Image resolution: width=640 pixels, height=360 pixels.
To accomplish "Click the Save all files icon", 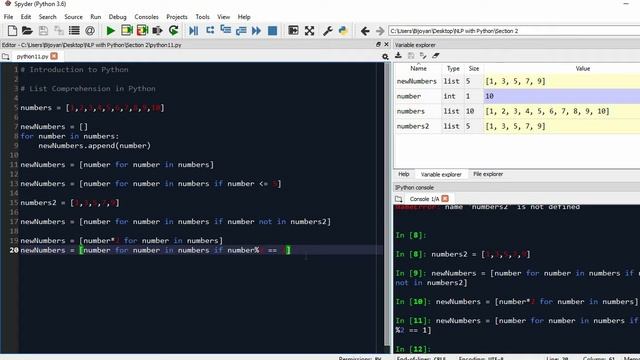I will [x=59, y=31].
